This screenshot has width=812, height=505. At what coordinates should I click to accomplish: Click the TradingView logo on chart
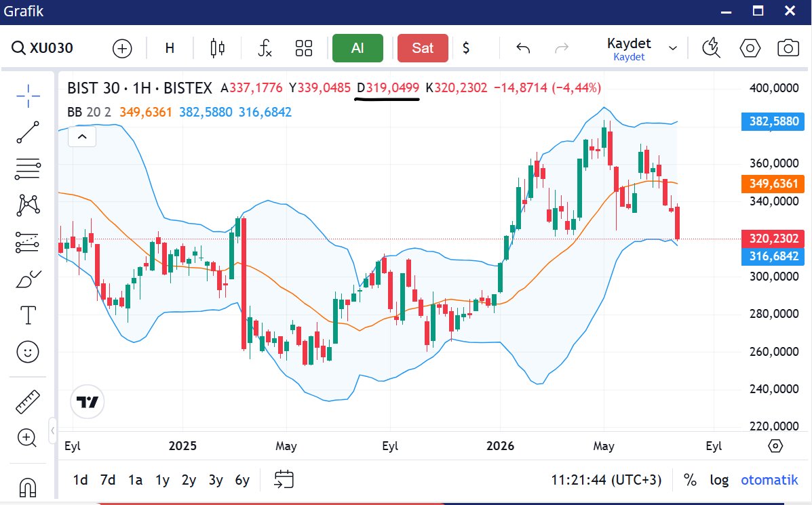pyautogui.click(x=87, y=402)
